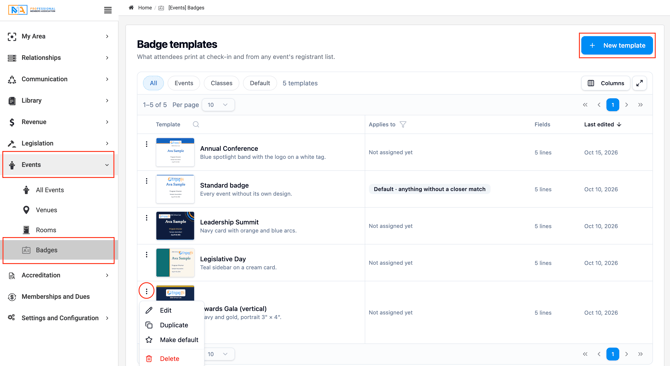
Task: Click the New template button
Action: click(617, 45)
